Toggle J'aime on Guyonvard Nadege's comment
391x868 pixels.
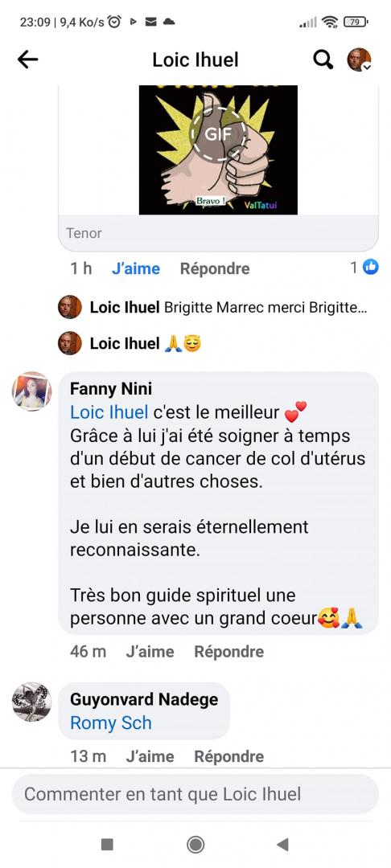click(x=150, y=756)
